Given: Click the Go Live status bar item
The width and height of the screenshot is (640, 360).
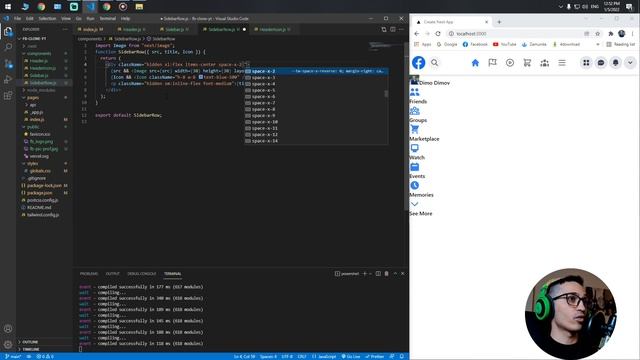Looking at the screenshot, I should coord(351,356).
